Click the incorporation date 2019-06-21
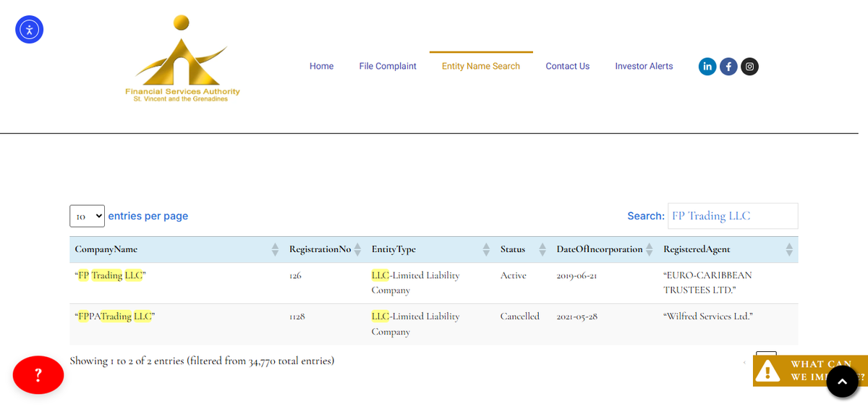Screen dimensions: 868x407 [577, 276]
